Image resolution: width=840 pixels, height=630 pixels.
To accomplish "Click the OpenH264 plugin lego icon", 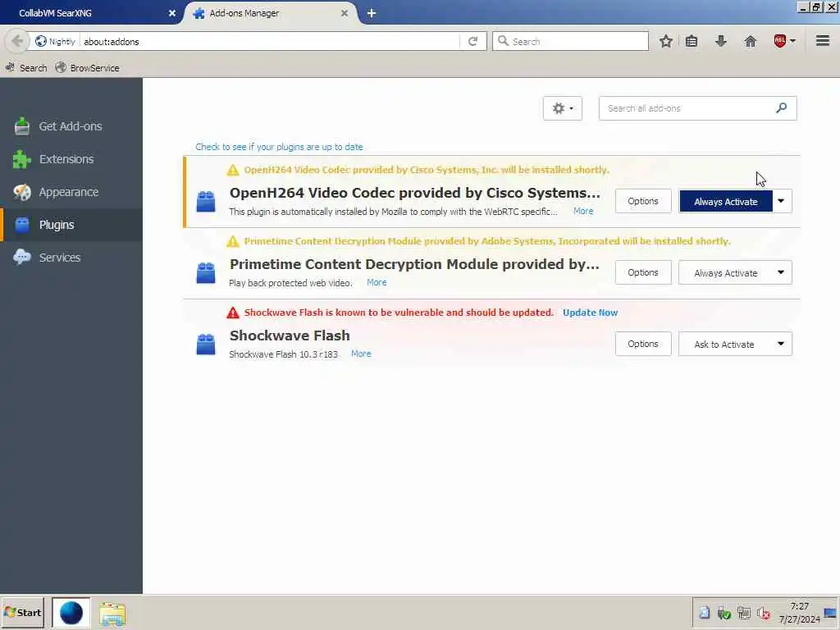I will 206,202.
